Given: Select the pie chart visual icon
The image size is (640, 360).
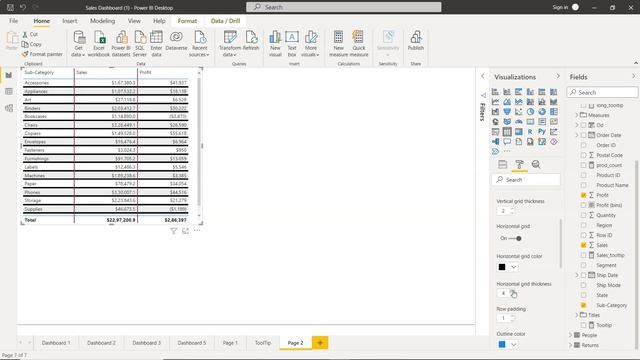Looking at the screenshot, I should click(530, 111).
